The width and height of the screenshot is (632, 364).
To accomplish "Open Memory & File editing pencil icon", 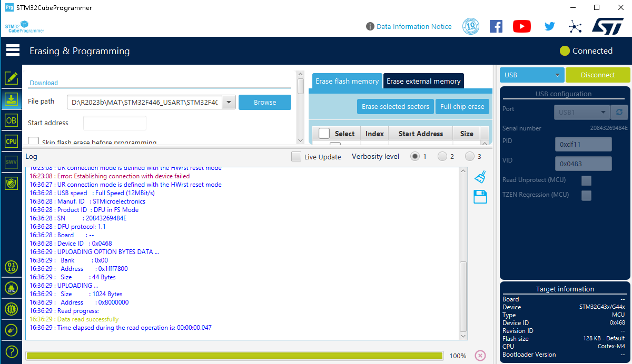I will (x=11, y=78).
